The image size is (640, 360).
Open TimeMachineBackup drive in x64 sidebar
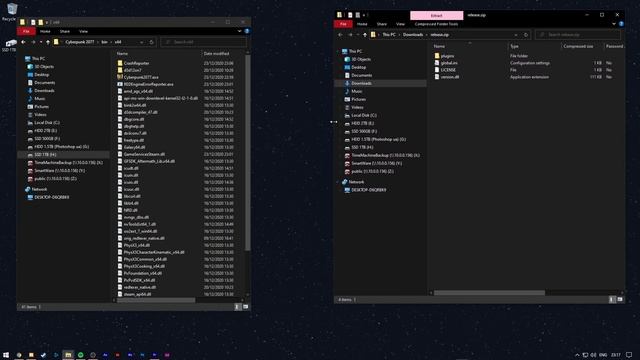click(64, 163)
